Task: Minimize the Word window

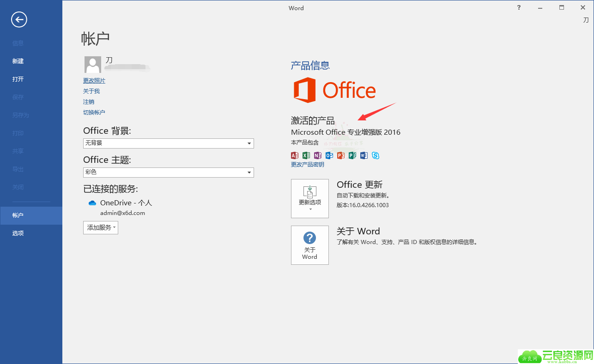Action: [540, 7]
